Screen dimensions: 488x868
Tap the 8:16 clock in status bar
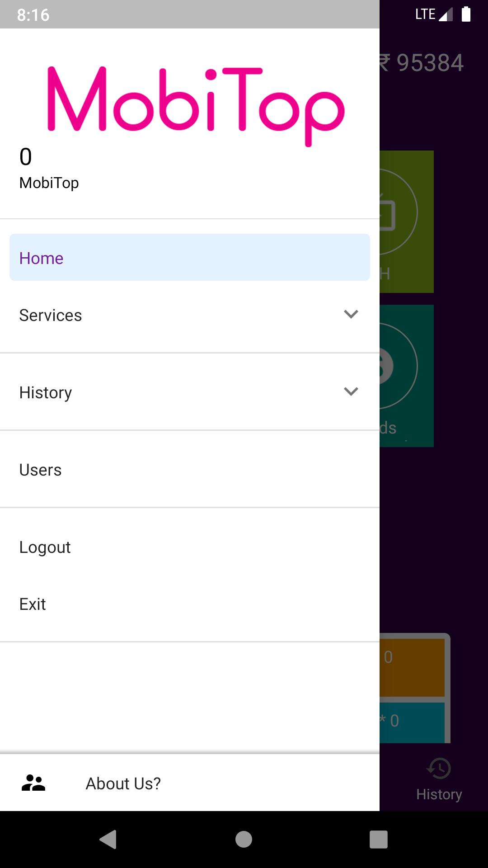[33, 15]
